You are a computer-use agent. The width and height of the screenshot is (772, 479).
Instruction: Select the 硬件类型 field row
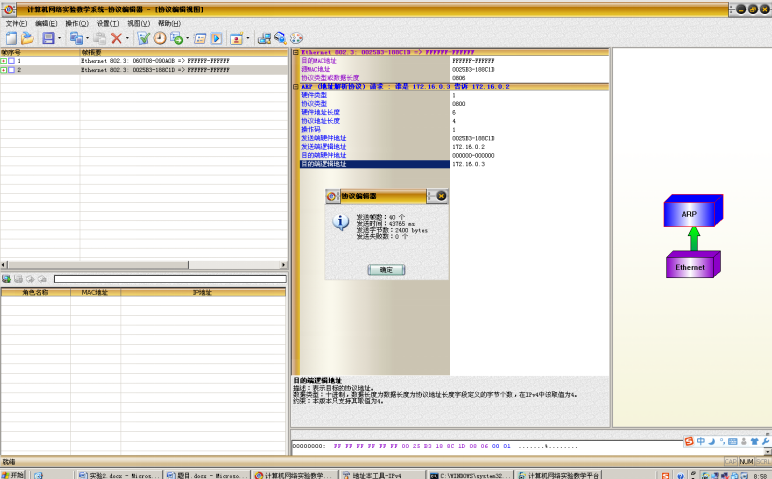454,95
